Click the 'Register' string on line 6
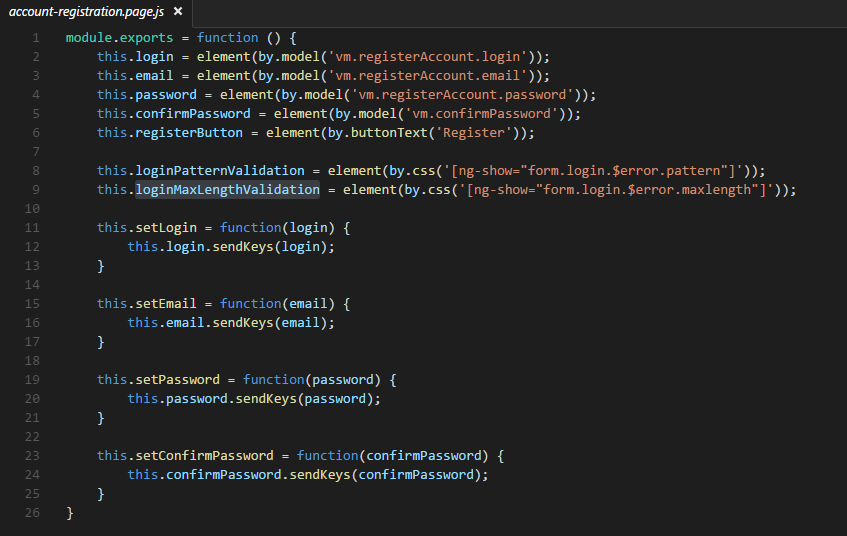The height and width of the screenshot is (536, 847). [474, 133]
